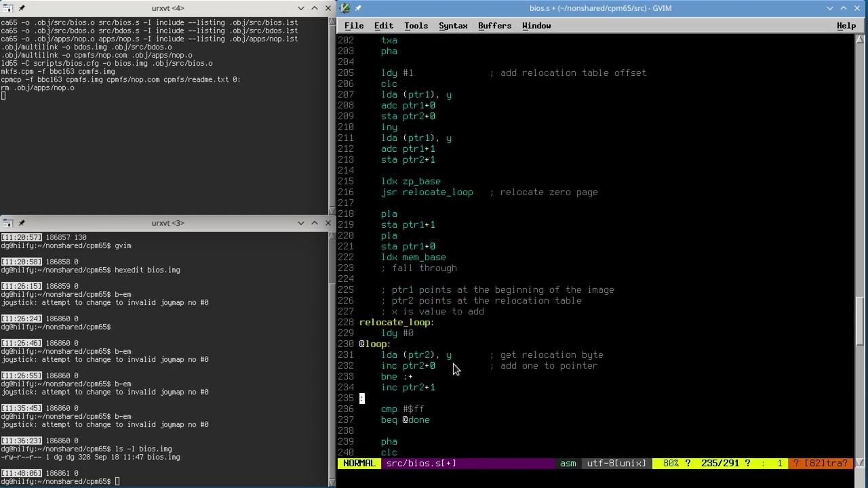Screen dimensions: 868x488
Task: Click the @loop: label on line 230
Action: coord(375,344)
